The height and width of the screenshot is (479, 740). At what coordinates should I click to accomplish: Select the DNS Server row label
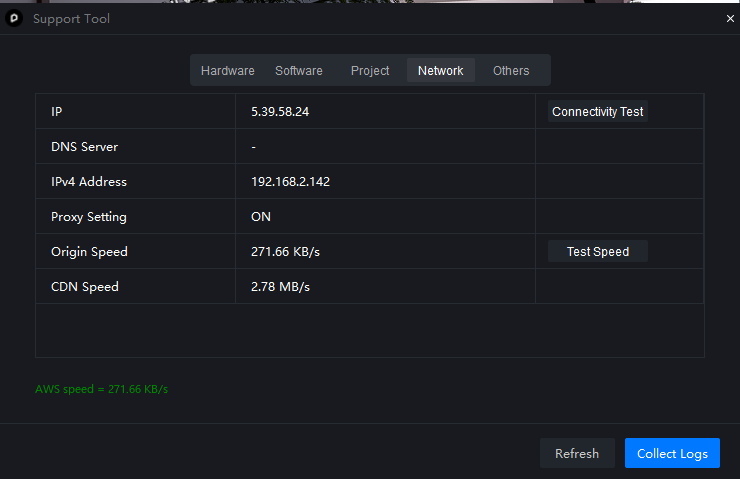pyautogui.click(x=84, y=147)
